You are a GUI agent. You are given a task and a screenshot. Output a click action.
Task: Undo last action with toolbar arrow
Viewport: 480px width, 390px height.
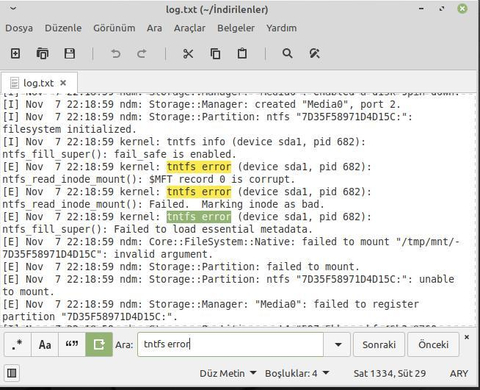tap(115, 54)
